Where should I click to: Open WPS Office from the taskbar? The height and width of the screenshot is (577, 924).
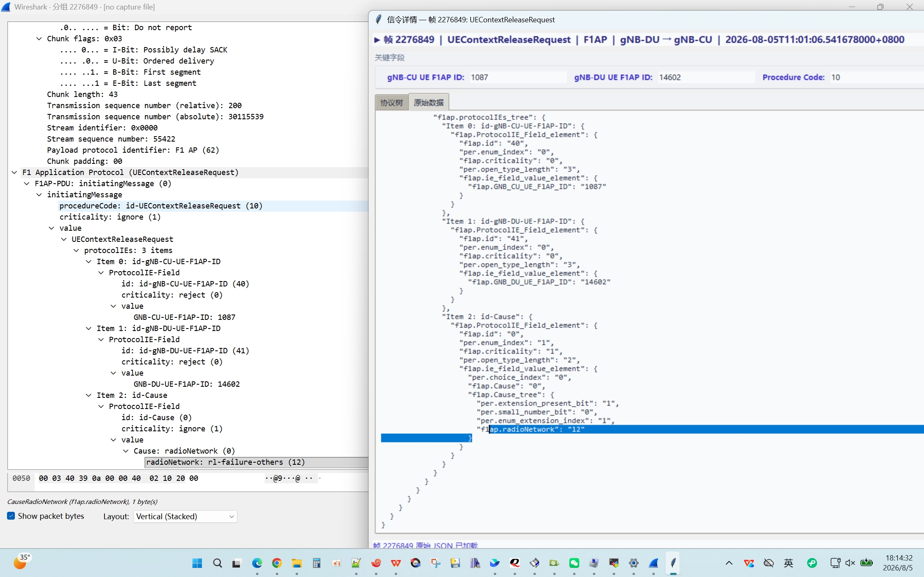pos(396,563)
